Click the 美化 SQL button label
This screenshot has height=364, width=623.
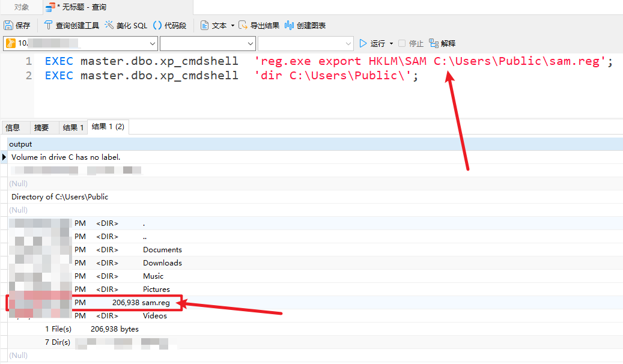[132, 25]
